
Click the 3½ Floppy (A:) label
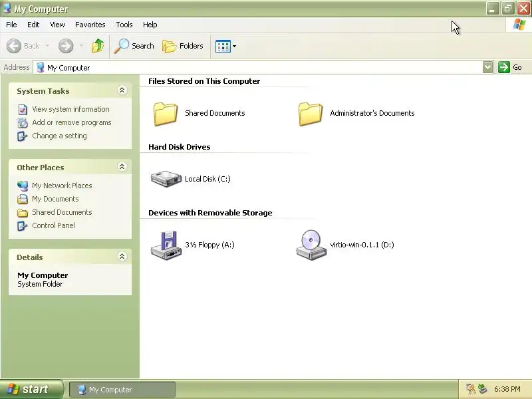[x=209, y=245]
